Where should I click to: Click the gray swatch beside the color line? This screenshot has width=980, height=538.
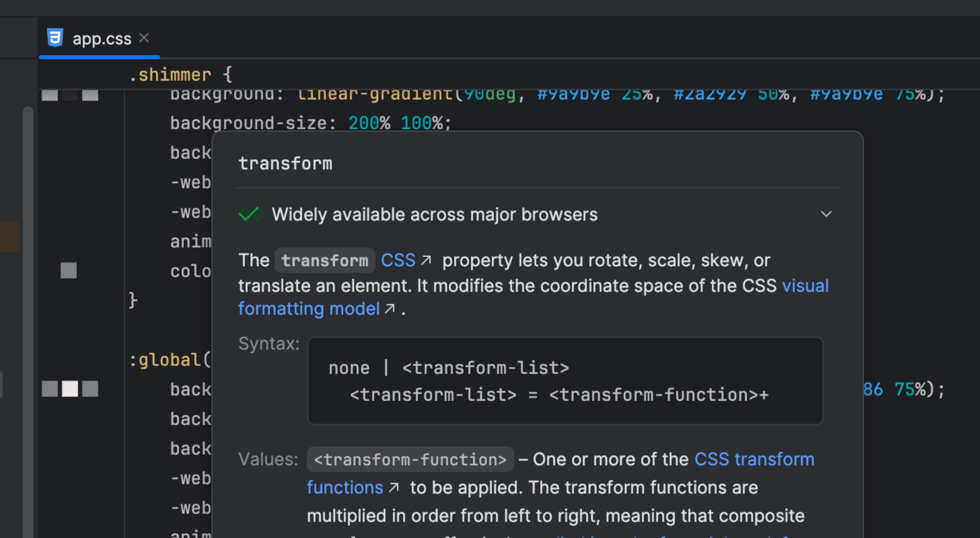(x=68, y=270)
